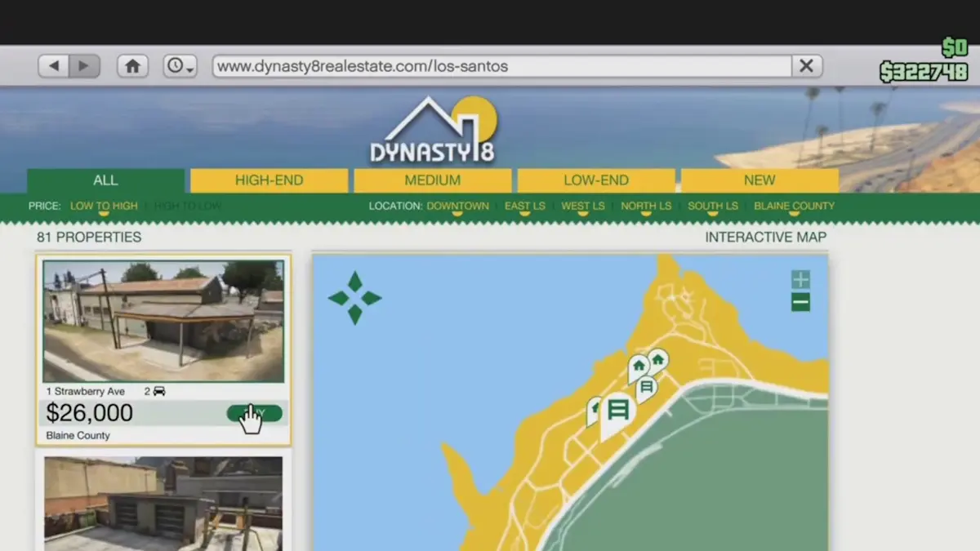980x551 pixels.
Task: Click the INTERACTIVE MAP heading
Action: (x=765, y=238)
